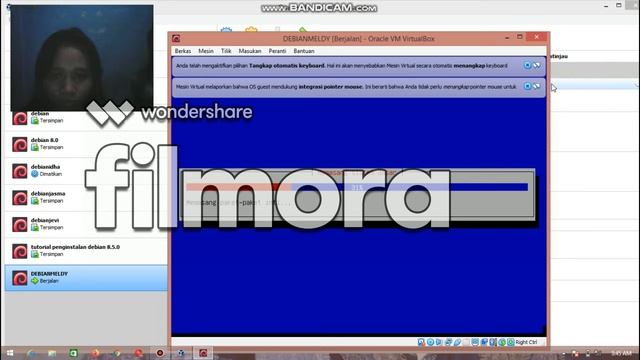This screenshot has height=360, width=640.
Task: Select the tutorial penginstalan debian 8.5.0 machine
Action: click(86, 251)
